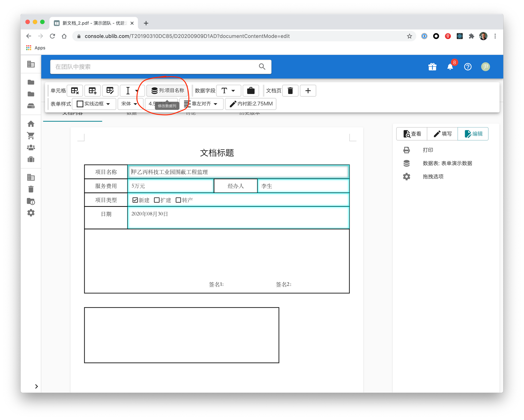Delete the document page with trash icon
This screenshot has width=524, height=420.
pos(290,91)
